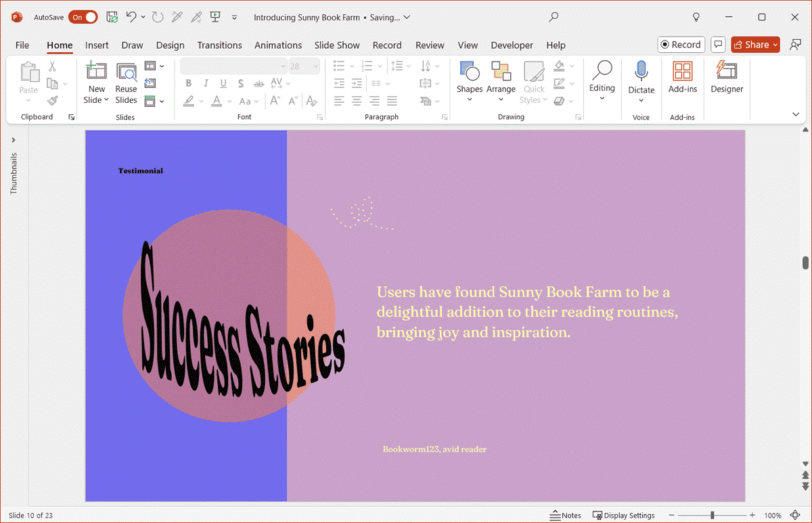Toggle the AutoSave switch

coord(83,17)
